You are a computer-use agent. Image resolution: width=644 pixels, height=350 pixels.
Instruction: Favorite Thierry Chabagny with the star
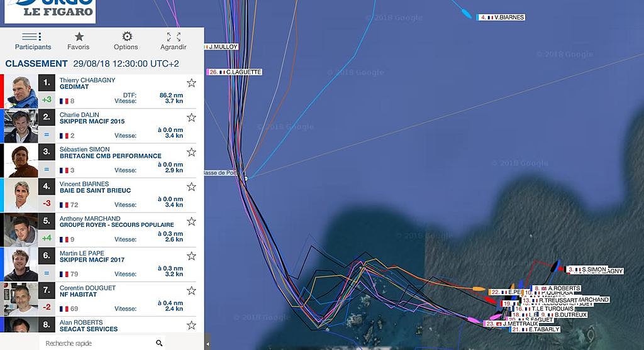(x=191, y=83)
